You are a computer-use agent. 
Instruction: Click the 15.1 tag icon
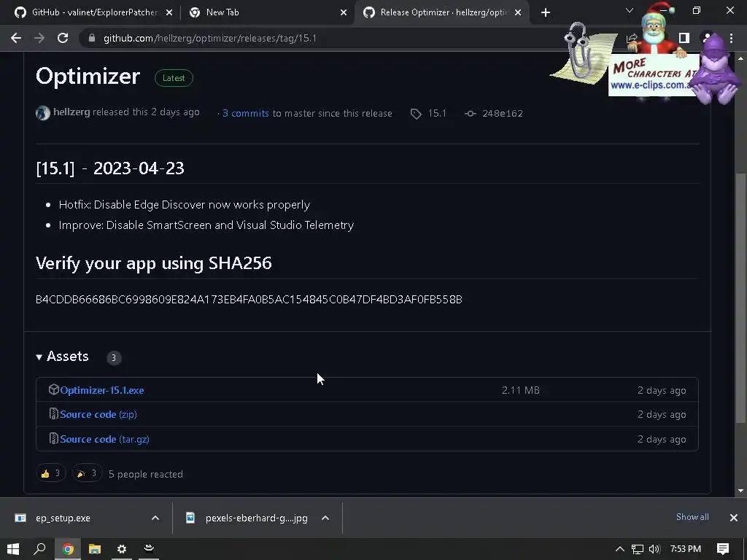click(416, 113)
